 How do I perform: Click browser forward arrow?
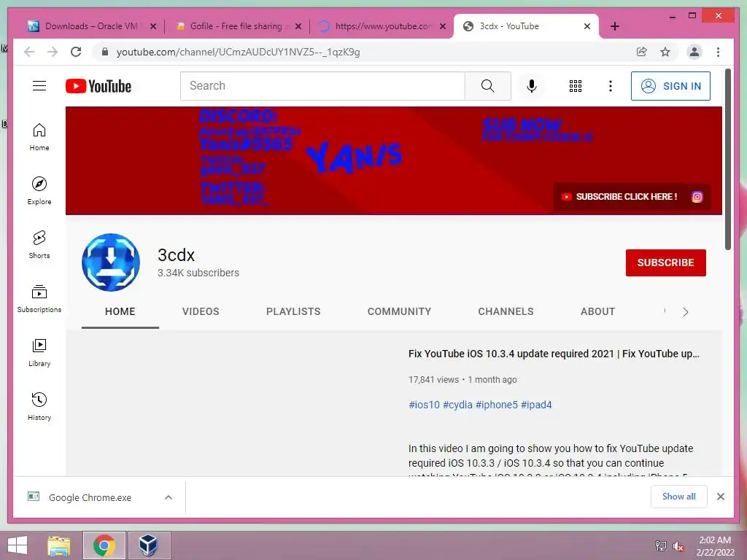[x=53, y=52]
